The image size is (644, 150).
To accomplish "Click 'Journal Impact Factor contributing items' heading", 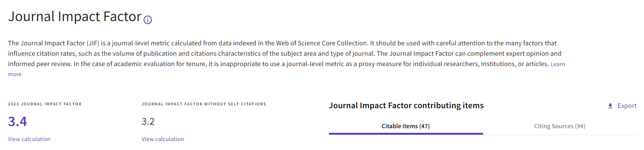I will (x=406, y=105).
